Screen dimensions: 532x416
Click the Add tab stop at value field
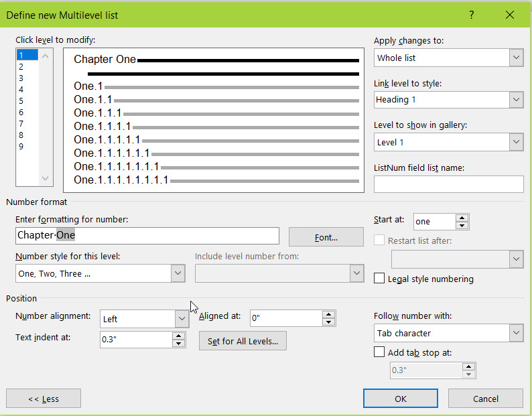426,370
